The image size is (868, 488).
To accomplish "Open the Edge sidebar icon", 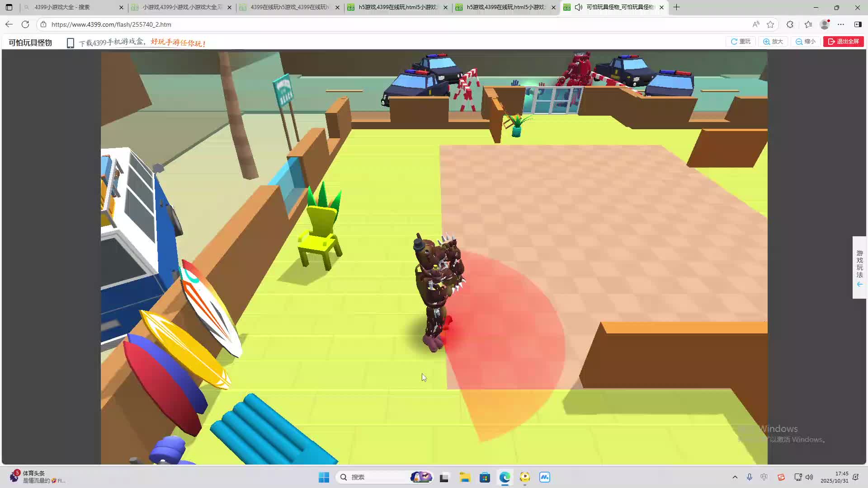I will (858, 24).
